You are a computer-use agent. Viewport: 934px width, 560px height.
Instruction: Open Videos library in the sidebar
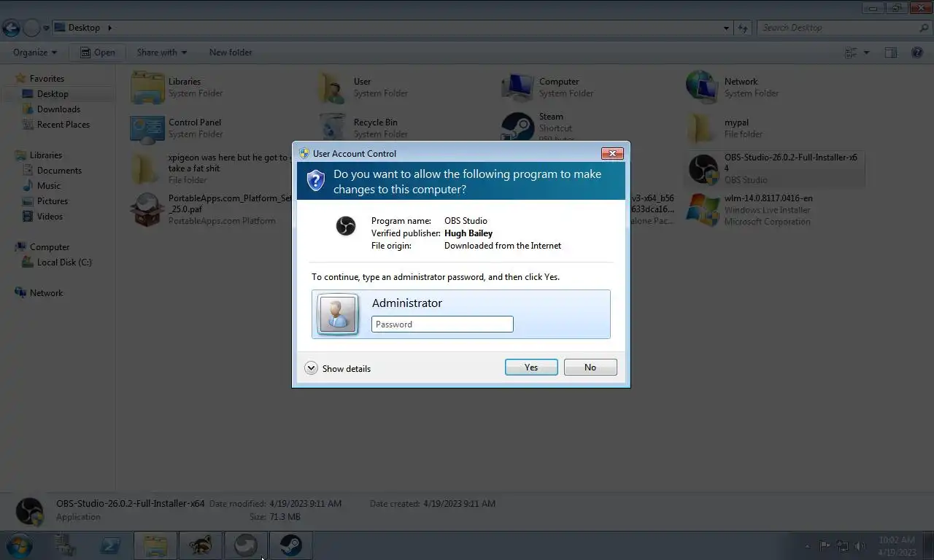point(50,217)
